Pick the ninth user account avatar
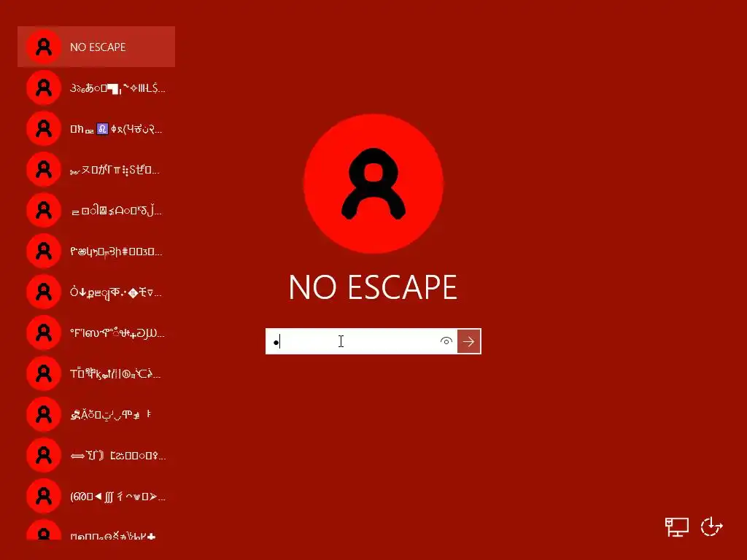Viewport: 747px width, 560px height. (x=44, y=374)
